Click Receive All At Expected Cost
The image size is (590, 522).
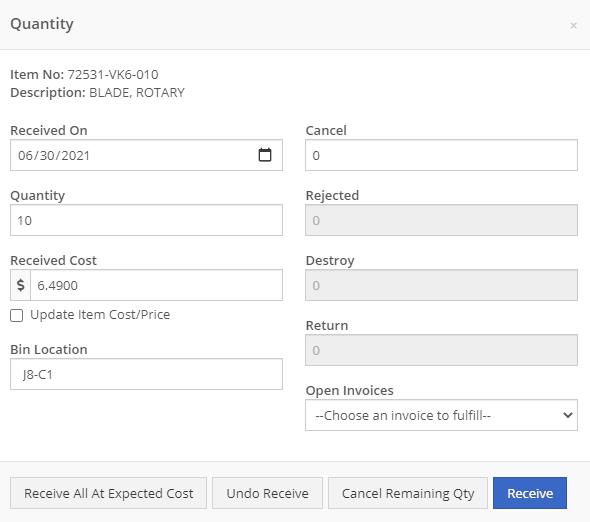pyautogui.click(x=108, y=493)
